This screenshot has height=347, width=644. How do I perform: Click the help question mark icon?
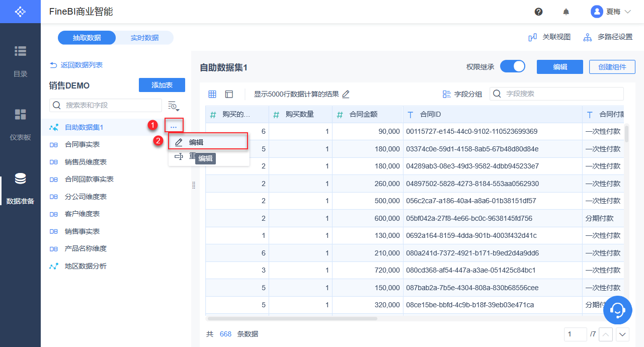[538, 12]
